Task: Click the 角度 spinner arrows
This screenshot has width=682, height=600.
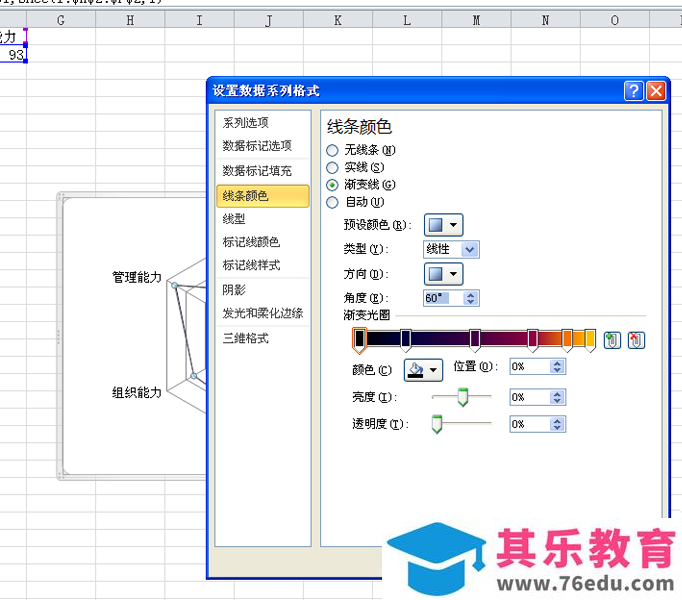Action: click(x=471, y=298)
